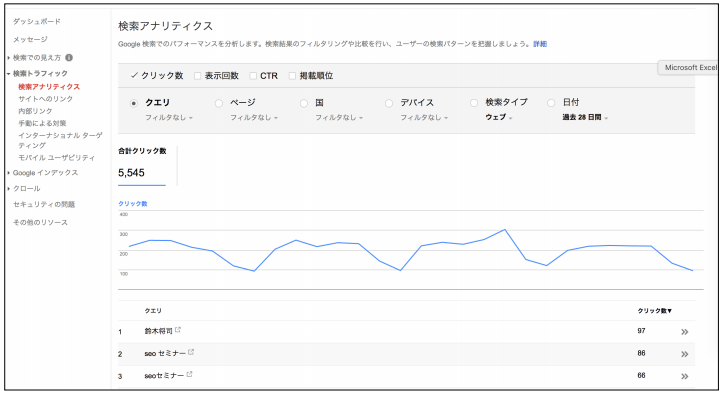Open external link icon beside seoセミナー row 3
This screenshot has height=395, width=722.
coord(189,374)
